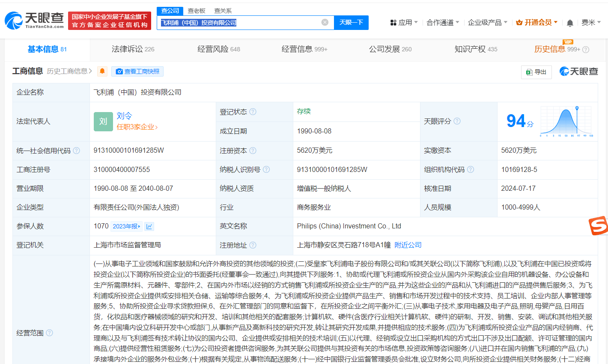This screenshot has width=608, height=364.
Task: Expand the 企业级产品 dropdown
Action: [x=487, y=23]
